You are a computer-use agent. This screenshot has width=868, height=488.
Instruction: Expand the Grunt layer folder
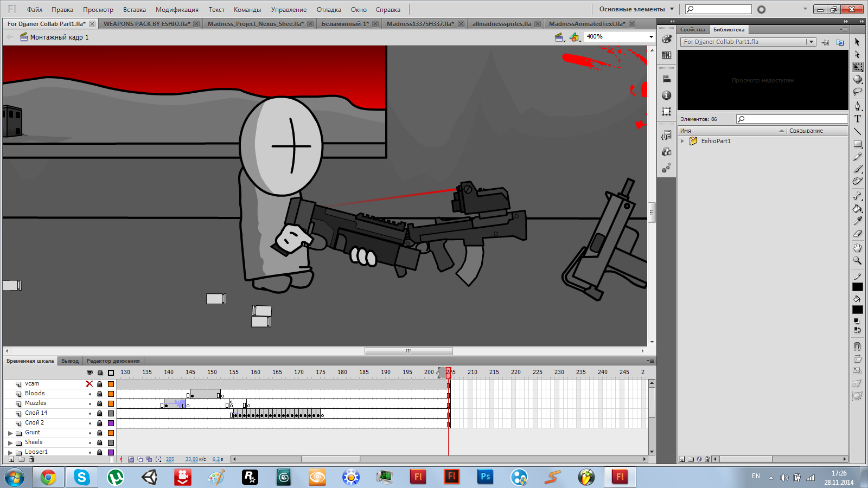[10, 433]
